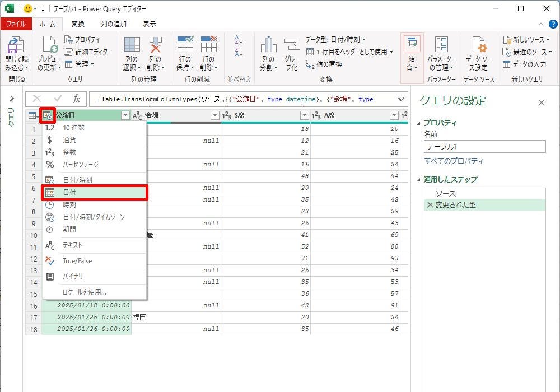The width and height of the screenshot is (560, 392).
Task: Expand the formula bar with chevron
Action: click(x=400, y=99)
